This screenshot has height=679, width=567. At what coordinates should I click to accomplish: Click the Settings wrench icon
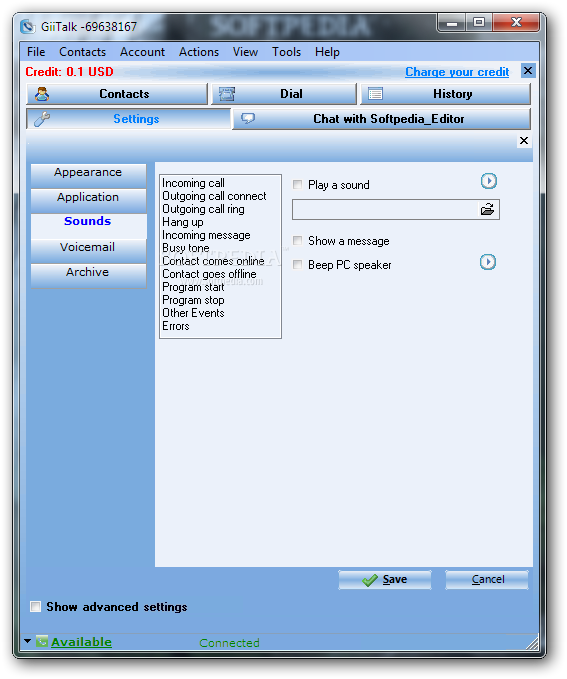click(x=42, y=119)
